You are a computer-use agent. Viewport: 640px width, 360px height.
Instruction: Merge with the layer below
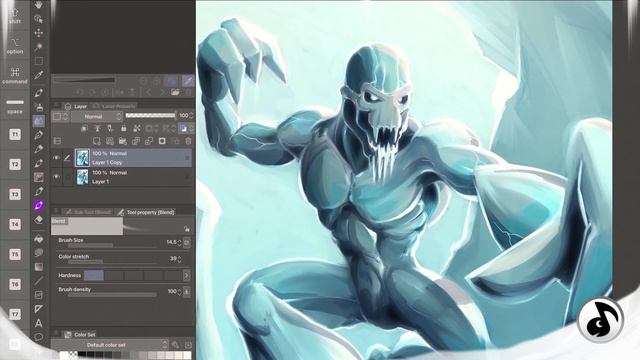[149, 141]
